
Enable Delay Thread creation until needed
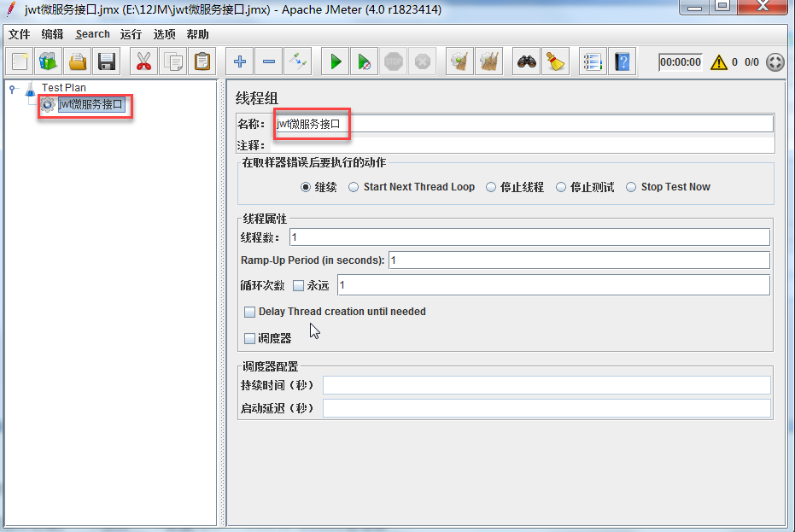tap(249, 312)
